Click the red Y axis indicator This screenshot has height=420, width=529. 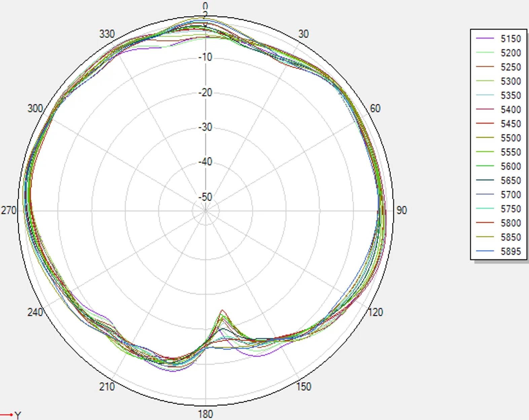[11, 415]
